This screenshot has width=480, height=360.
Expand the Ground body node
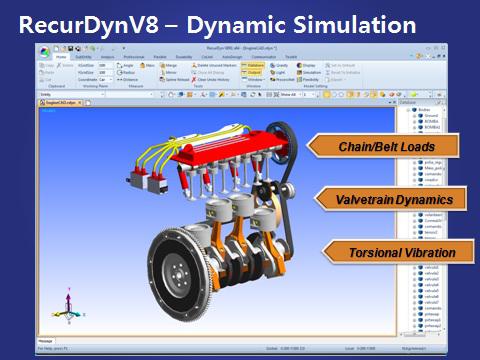pyautogui.click(x=414, y=116)
